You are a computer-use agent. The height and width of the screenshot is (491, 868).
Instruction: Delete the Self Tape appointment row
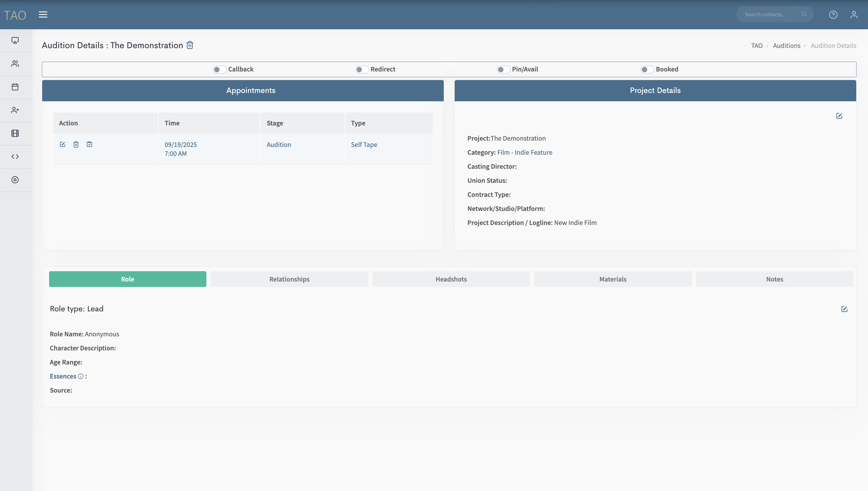[x=76, y=144]
